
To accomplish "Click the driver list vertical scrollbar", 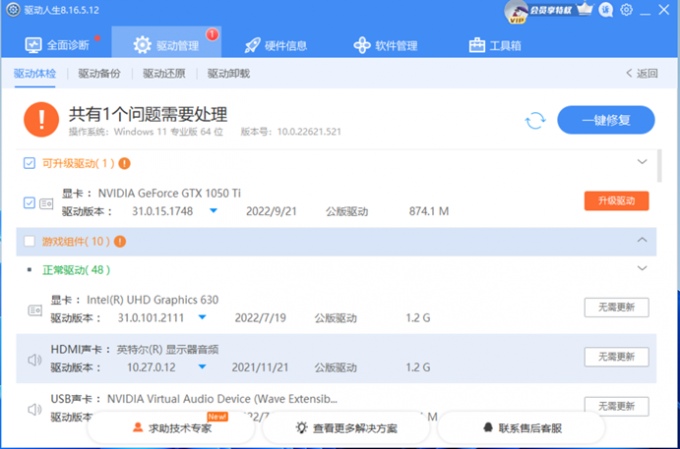I will click(x=660, y=165).
